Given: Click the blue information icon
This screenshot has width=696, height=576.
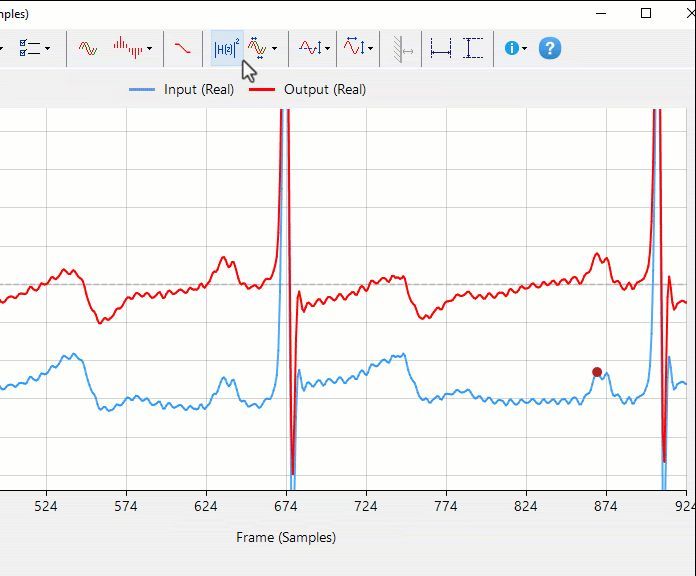Looking at the screenshot, I should point(512,48).
